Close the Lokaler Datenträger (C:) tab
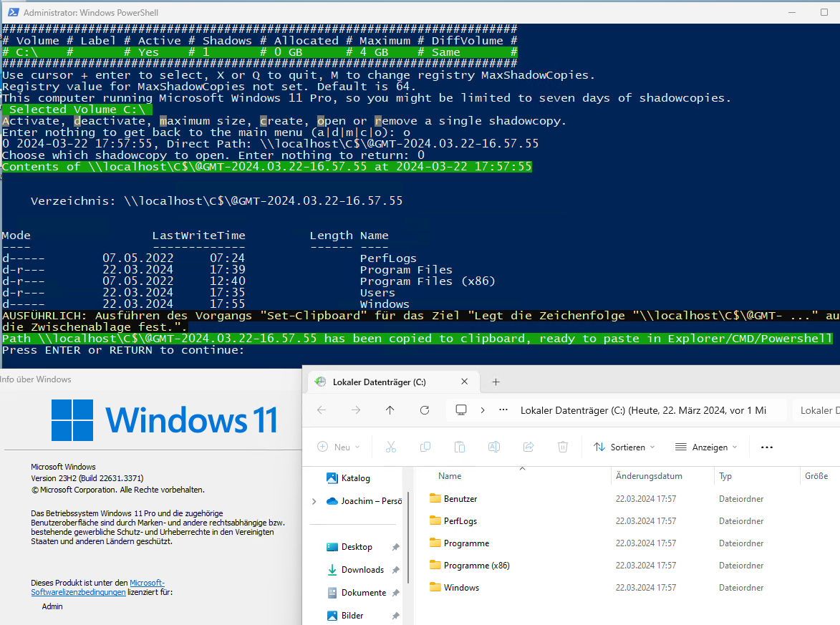 point(465,382)
